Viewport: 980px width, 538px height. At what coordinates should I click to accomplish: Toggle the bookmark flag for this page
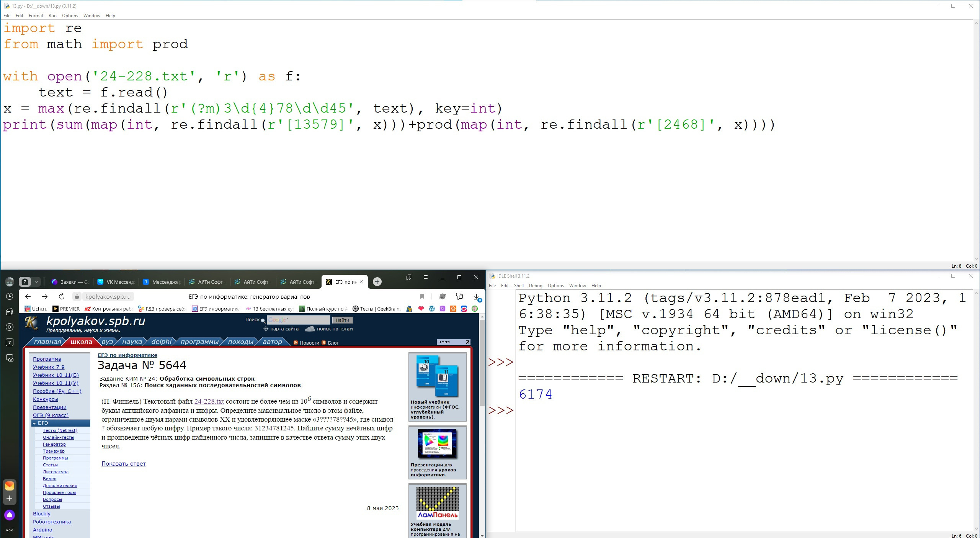pyautogui.click(x=422, y=296)
